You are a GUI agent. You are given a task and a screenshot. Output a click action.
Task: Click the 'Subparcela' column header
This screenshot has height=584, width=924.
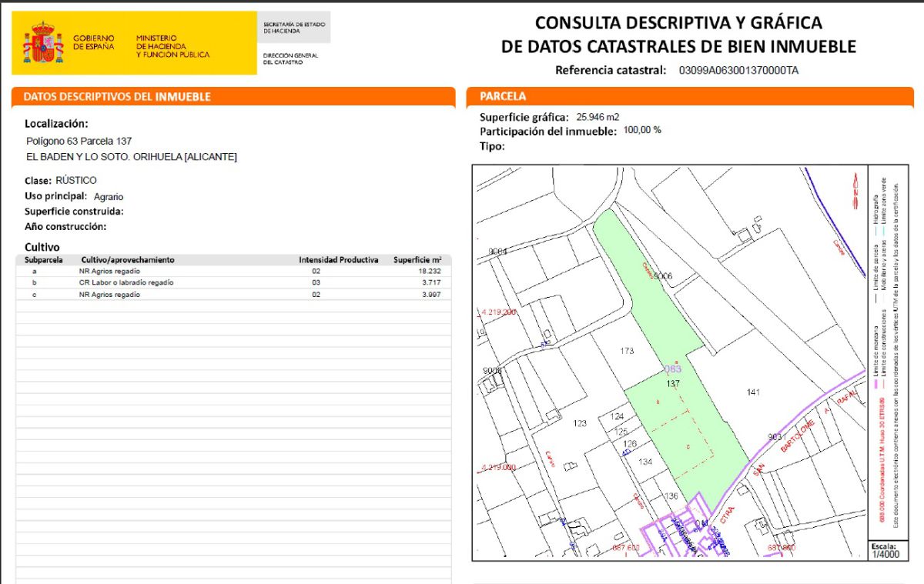[43, 260]
